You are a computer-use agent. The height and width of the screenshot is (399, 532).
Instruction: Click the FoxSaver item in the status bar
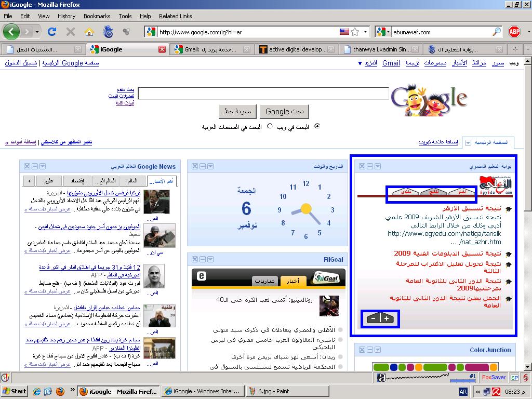coord(494,377)
